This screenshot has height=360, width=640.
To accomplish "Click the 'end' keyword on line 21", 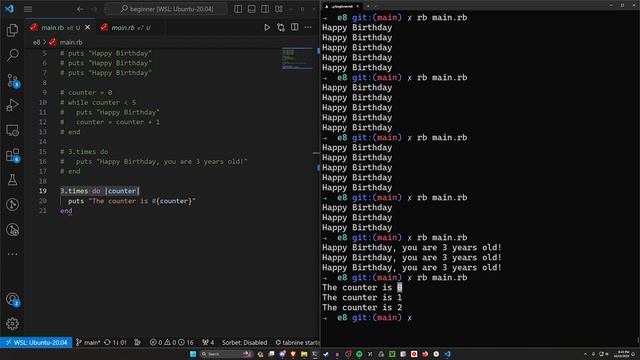I will [x=66, y=211].
